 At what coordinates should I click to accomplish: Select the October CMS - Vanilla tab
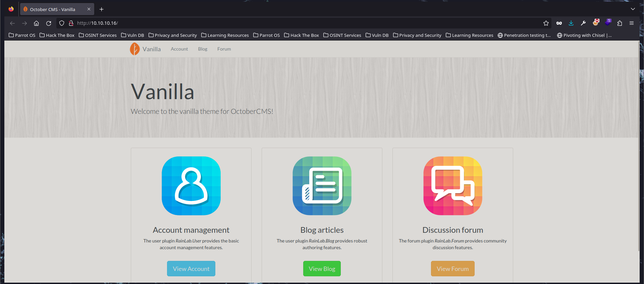[x=57, y=9]
